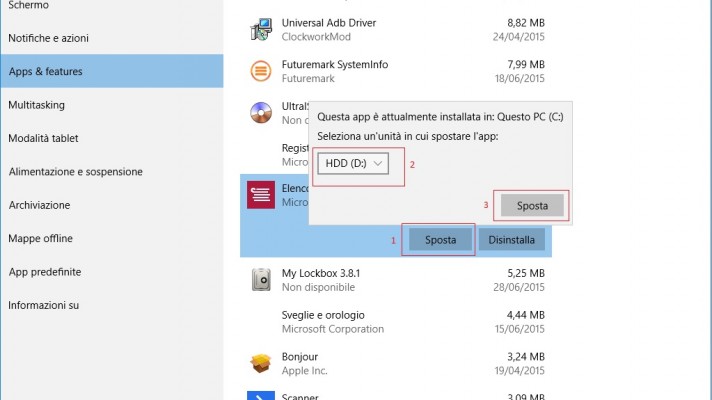Click the orange Futuremark SystemInfo icon
This screenshot has height=400, width=712.
click(261, 71)
